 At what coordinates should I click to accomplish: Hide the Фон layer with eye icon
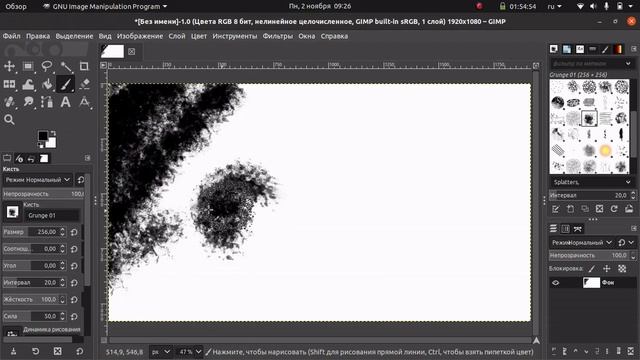pos(556,282)
